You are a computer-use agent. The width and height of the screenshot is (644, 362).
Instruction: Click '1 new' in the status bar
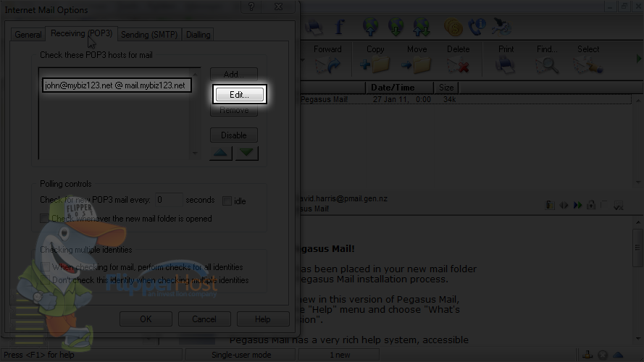pyautogui.click(x=340, y=355)
